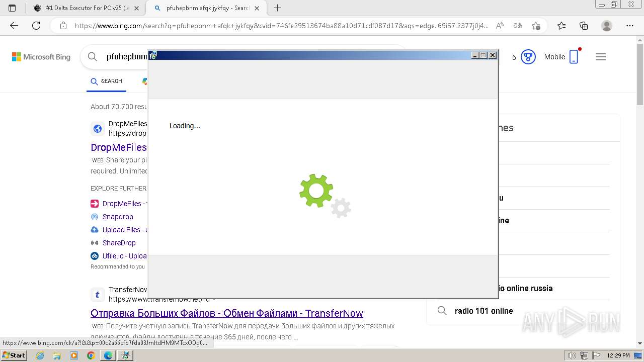Open the Microsoft Rewards medal icon

click(x=528, y=57)
